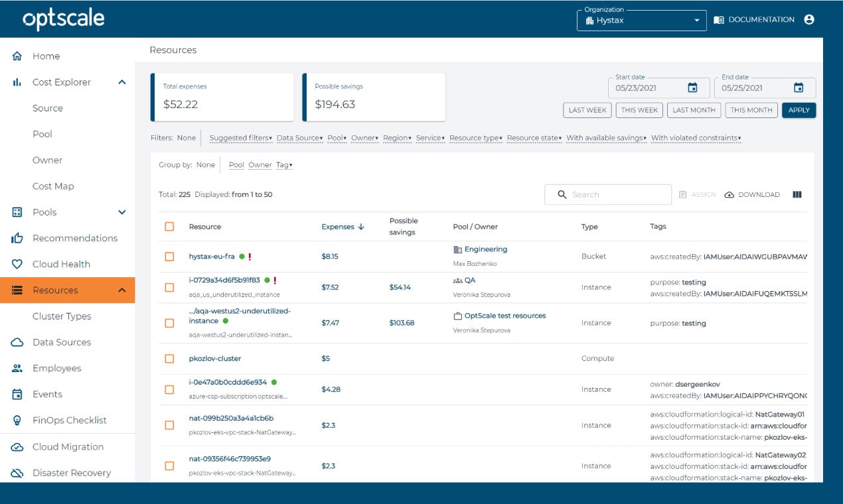Viewport: 843px width, 504px height.
Task: Click the Expenses sort arrow
Action: tap(361, 227)
